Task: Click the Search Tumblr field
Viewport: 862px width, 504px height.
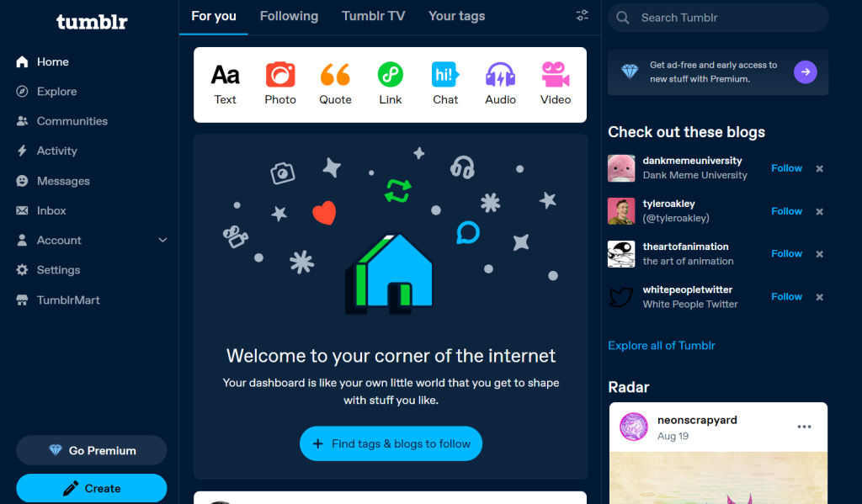Action: click(718, 18)
